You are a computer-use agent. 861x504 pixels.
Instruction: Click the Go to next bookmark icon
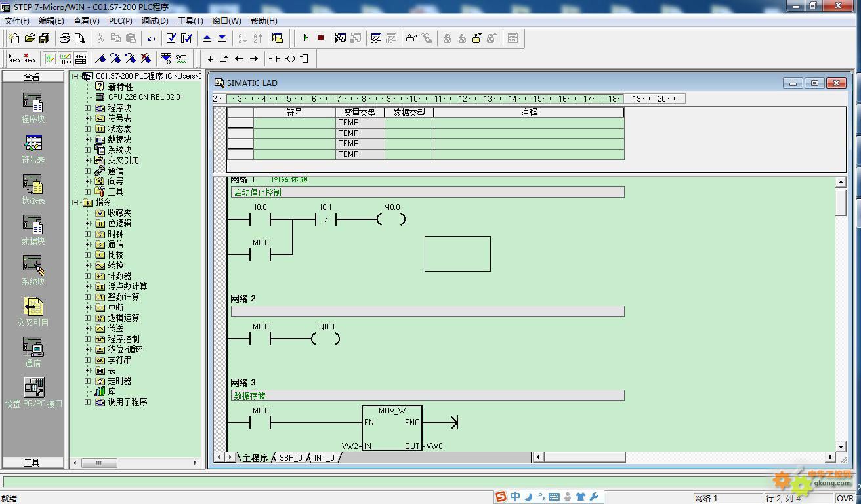click(x=115, y=58)
